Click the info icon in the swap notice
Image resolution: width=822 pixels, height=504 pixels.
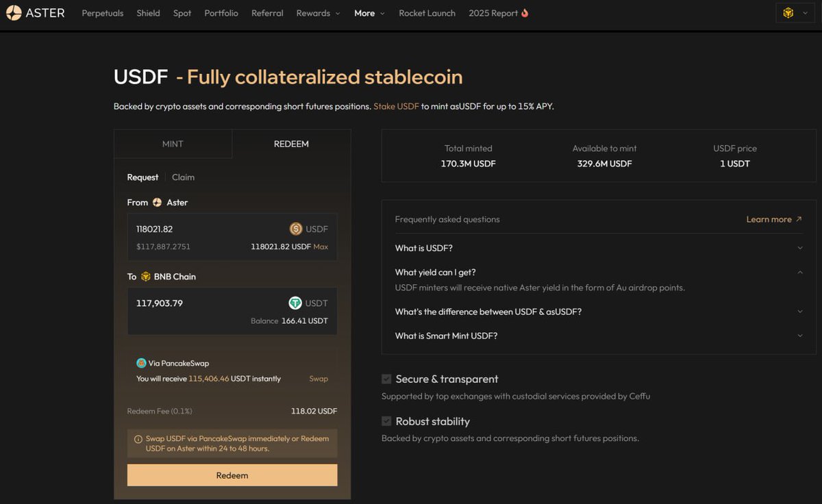tap(138, 439)
